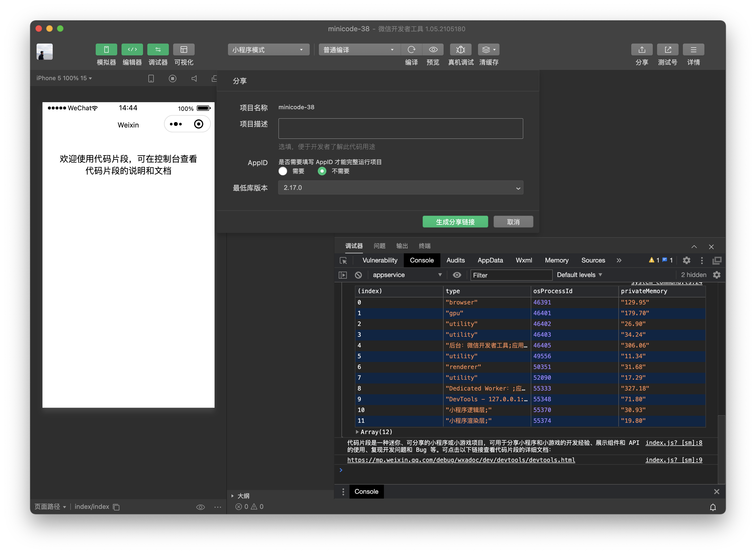The image size is (756, 554).
Task: Click the 项目描述 description text field
Action: point(400,129)
